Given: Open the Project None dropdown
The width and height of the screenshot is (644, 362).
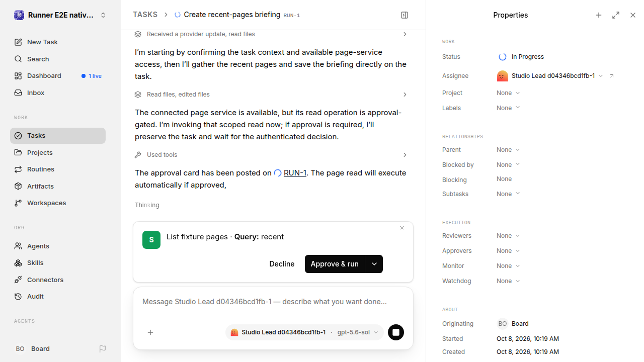Looking at the screenshot, I should (508, 93).
